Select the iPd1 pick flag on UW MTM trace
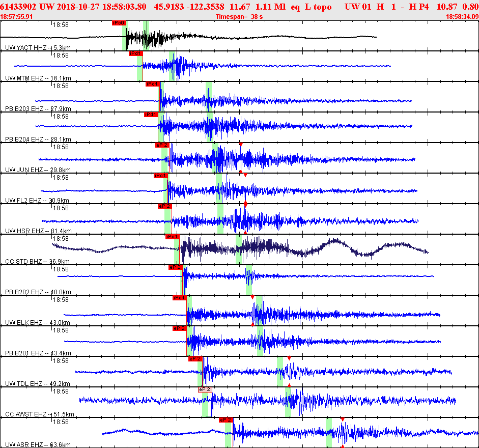The image size is (479, 448). 135,53
